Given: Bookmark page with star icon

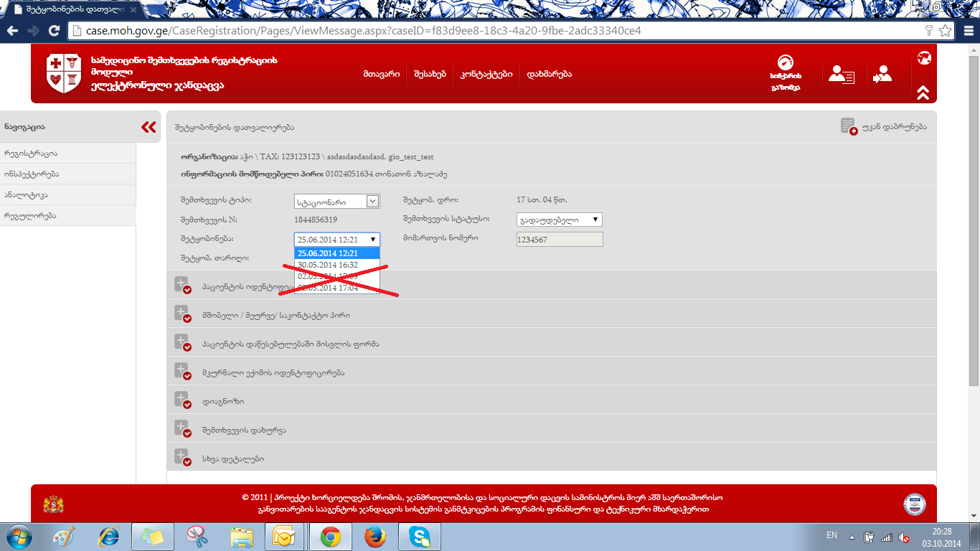Looking at the screenshot, I should 946,31.
